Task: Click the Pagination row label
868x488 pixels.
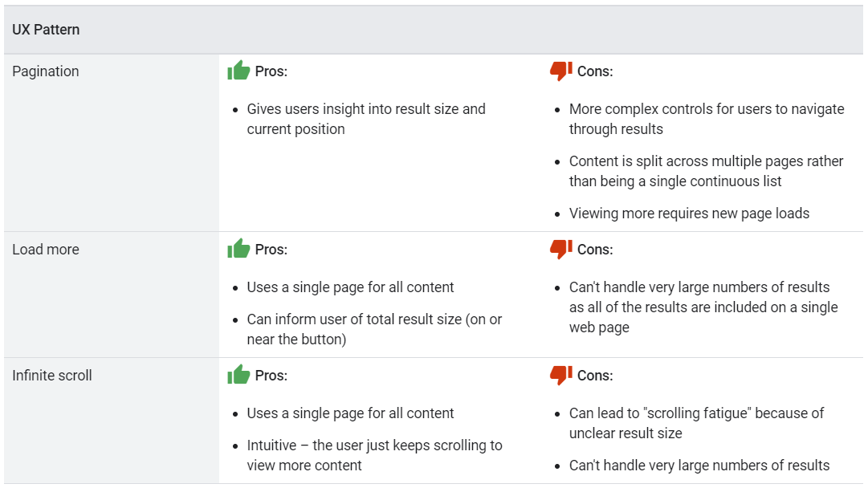Action: point(46,71)
